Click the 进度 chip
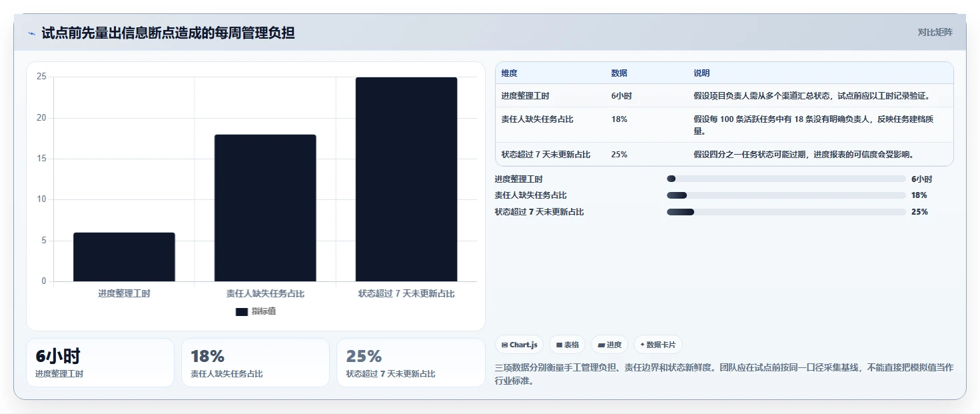 coord(610,345)
